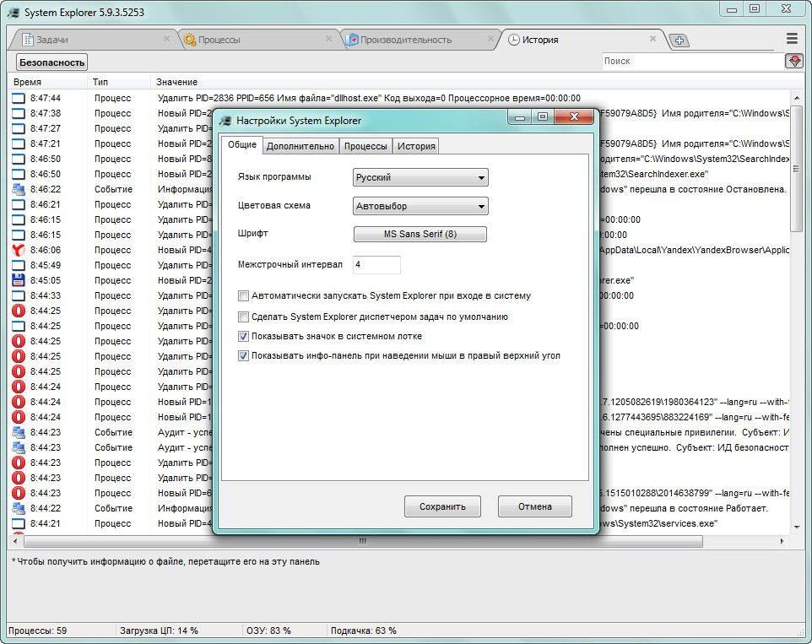Click the gear icon on Процессы tab
Screen dimensions: 812x644
[x=190, y=40]
